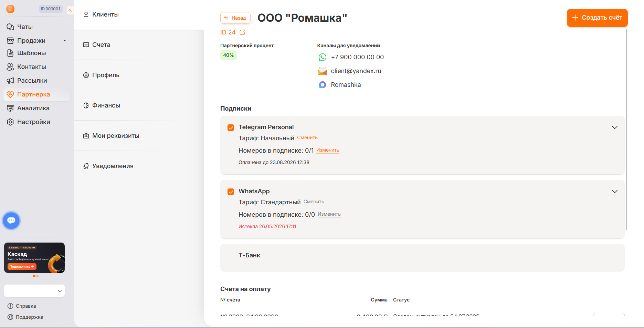
Task: Click the Уведомления rocket icon
Action: 86,166
